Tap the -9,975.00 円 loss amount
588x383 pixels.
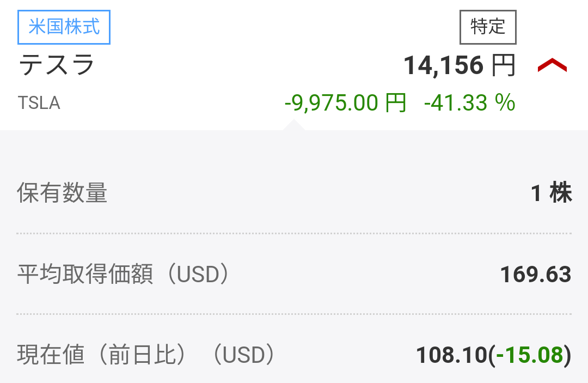click(x=332, y=102)
